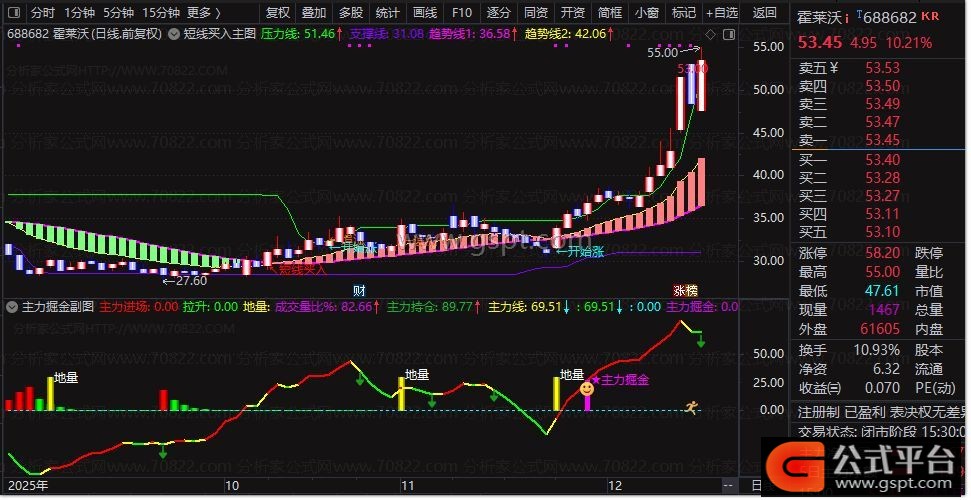Click the yellow 地量 bar near month 11
This screenshot has width=971, height=500.
point(401,393)
